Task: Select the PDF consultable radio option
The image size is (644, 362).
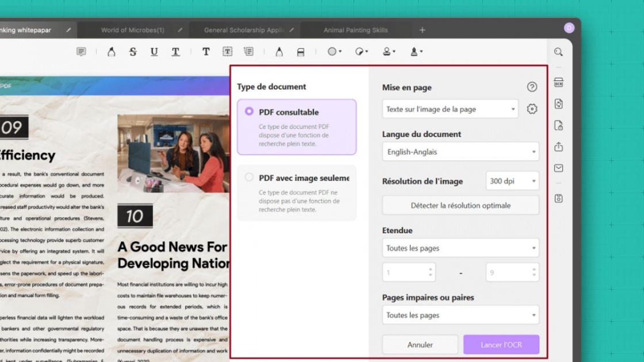Action: [249, 111]
